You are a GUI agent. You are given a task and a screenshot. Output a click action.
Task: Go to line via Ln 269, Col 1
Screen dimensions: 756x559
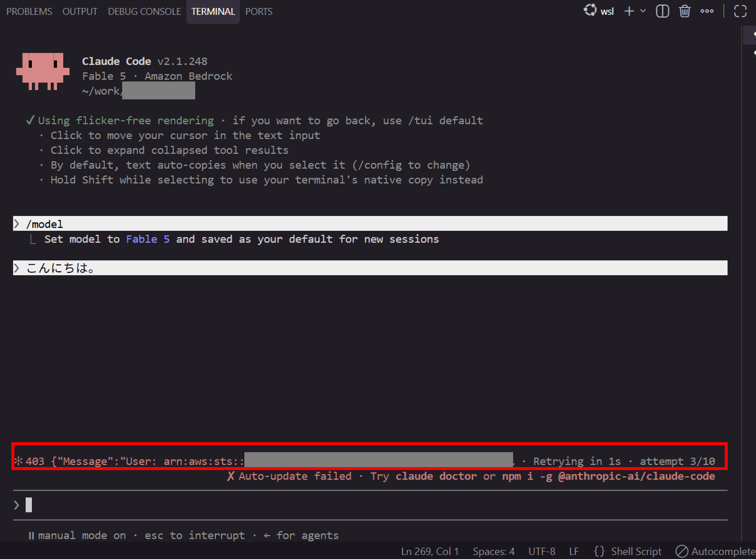pyautogui.click(x=430, y=551)
